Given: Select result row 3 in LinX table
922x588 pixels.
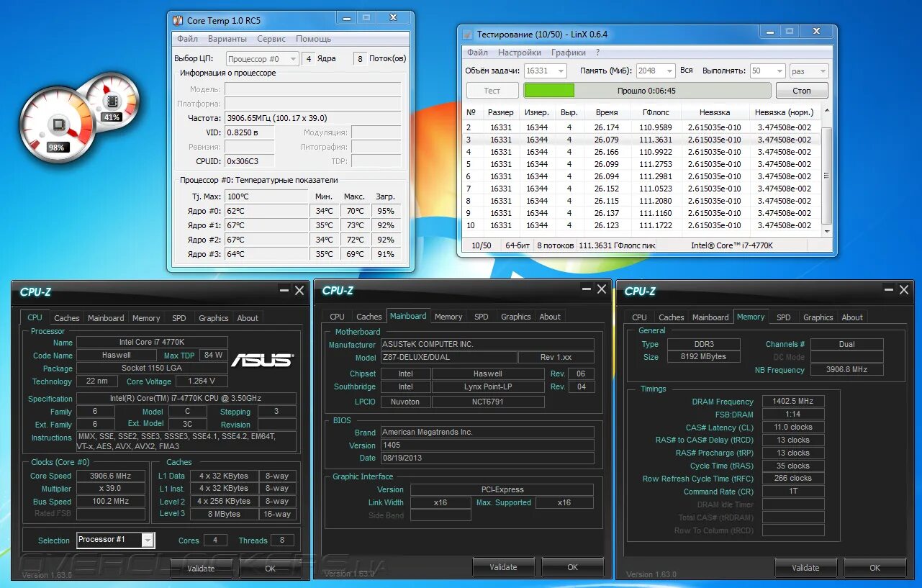Looking at the screenshot, I should (642, 140).
